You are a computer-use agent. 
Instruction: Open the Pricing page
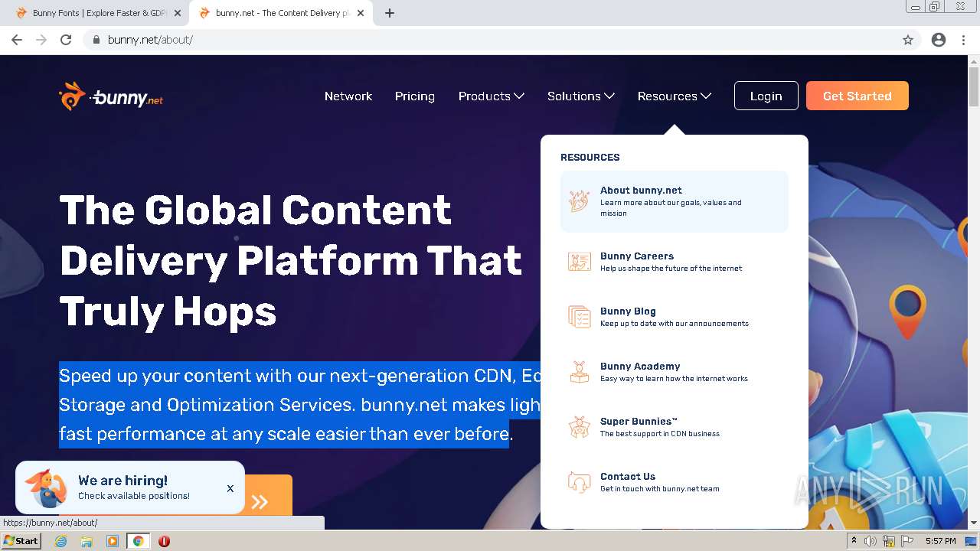point(415,96)
